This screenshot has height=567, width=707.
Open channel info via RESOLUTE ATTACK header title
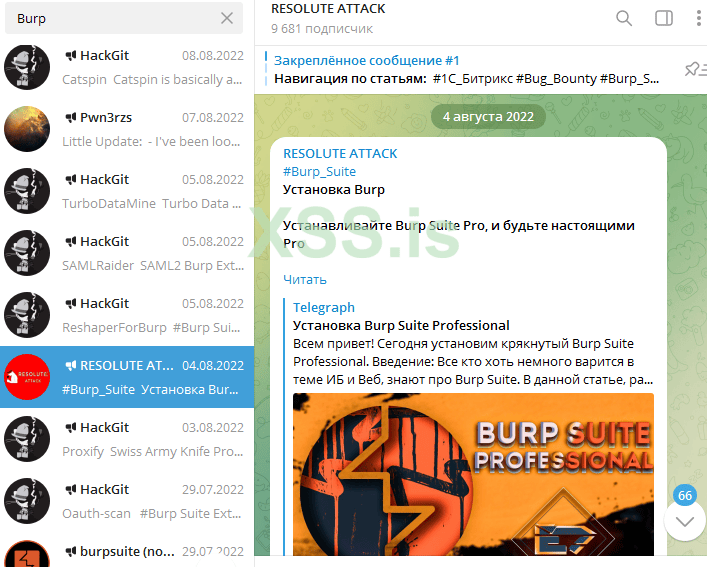click(328, 9)
